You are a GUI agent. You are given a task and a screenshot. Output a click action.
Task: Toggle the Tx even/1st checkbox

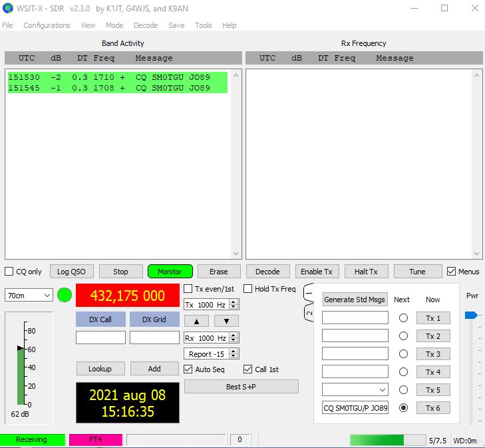188,289
